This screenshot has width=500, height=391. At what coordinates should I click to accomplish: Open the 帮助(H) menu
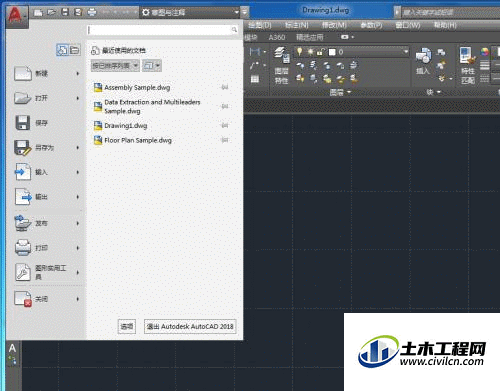coord(445,25)
